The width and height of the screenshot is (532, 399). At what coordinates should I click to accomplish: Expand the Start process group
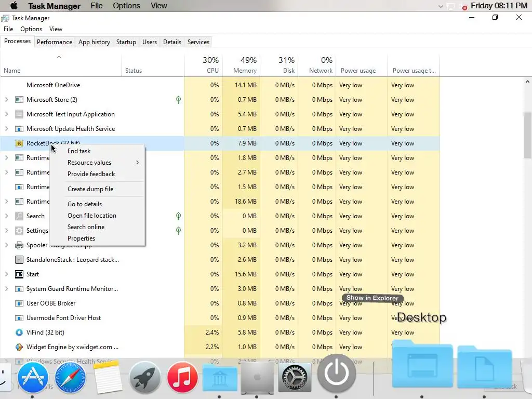pos(6,274)
